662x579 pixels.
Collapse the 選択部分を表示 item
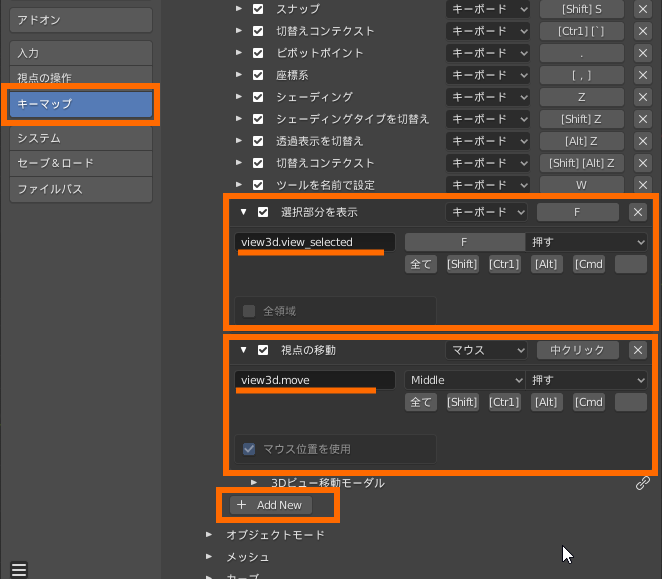[243, 212]
